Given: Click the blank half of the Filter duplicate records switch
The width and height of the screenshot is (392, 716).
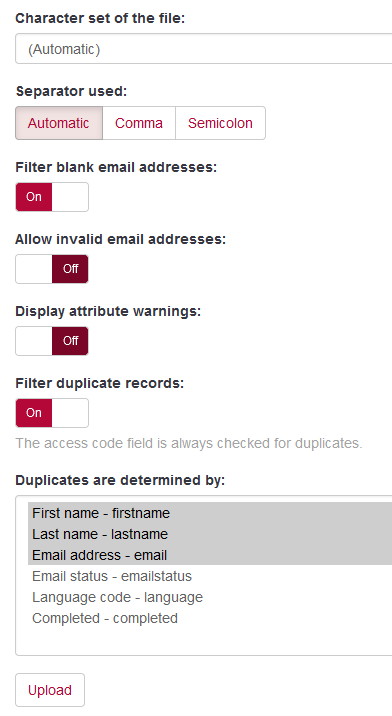Looking at the screenshot, I should [70, 413].
